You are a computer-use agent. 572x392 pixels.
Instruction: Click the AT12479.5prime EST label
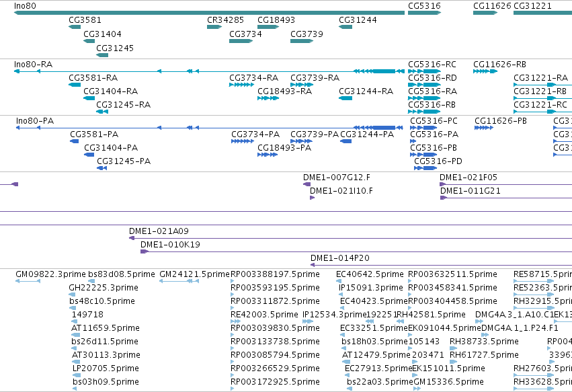376,355
